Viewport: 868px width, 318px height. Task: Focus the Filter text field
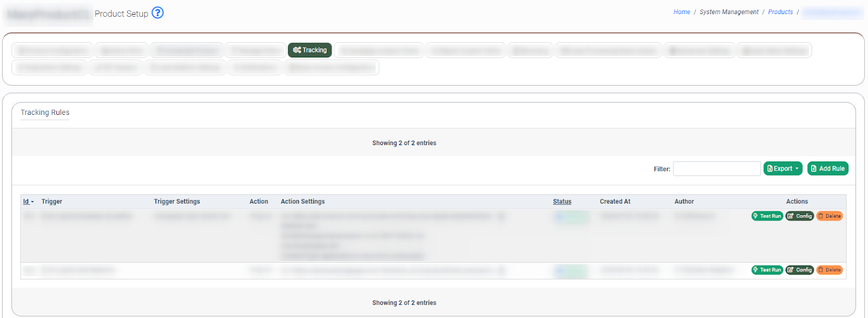coord(717,169)
